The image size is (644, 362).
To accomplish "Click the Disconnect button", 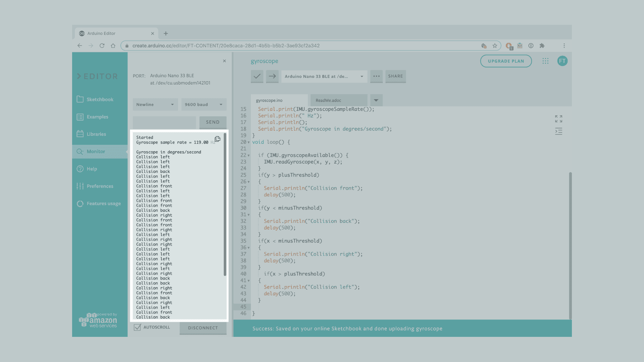I will tap(203, 328).
